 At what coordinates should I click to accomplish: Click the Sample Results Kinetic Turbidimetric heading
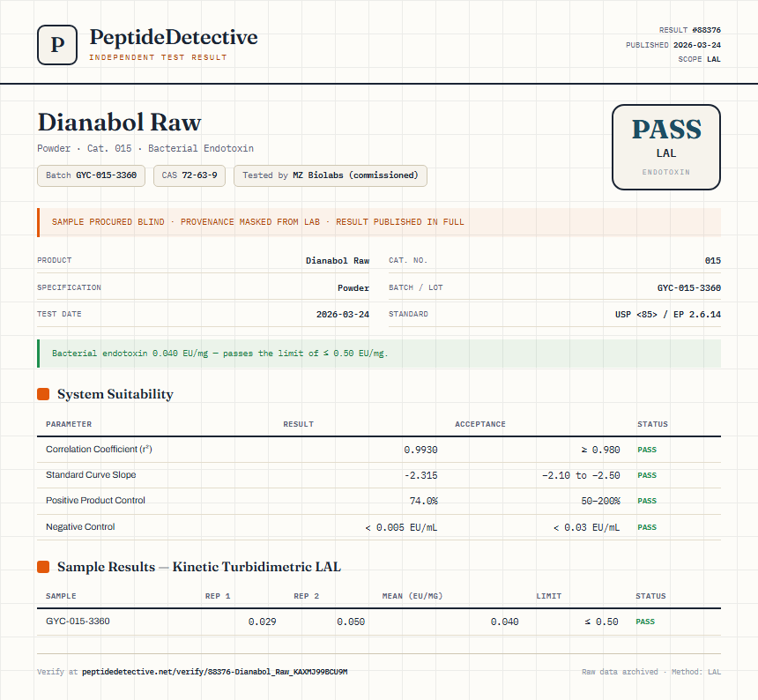[198, 567]
